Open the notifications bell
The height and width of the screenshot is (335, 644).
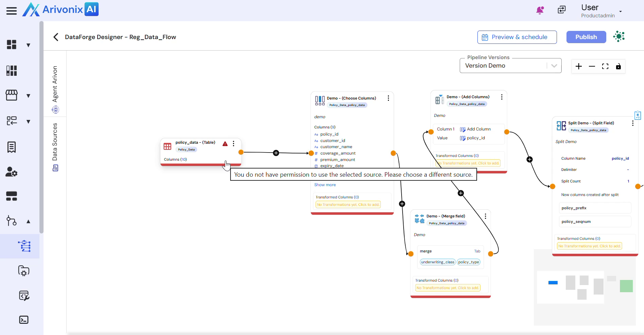[540, 10]
